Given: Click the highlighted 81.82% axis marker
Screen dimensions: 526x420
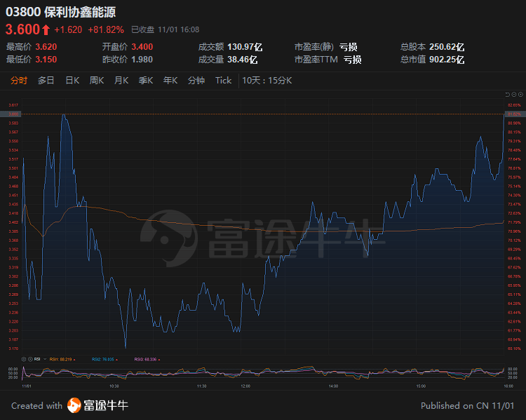Looking at the screenshot, I should pyautogui.click(x=515, y=114).
